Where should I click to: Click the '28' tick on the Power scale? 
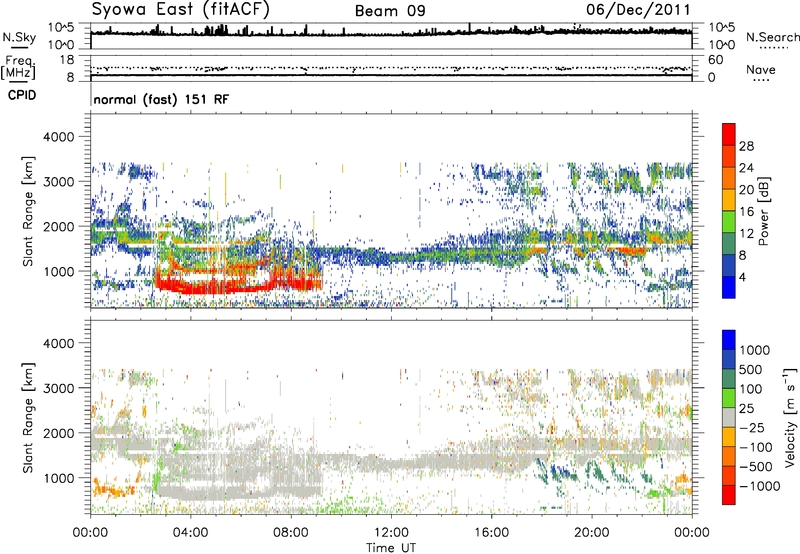[x=746, y=146]
